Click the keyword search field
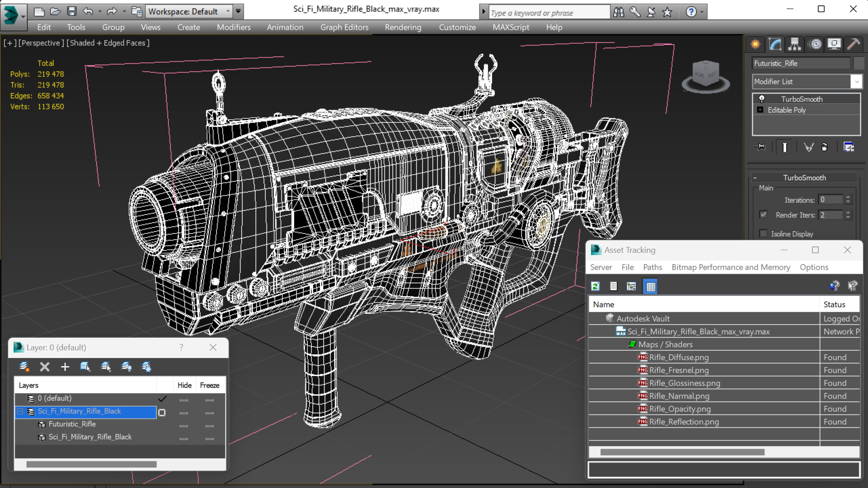Image resolution: width=868 pixels, height=488 pixels. coord(549,13)
